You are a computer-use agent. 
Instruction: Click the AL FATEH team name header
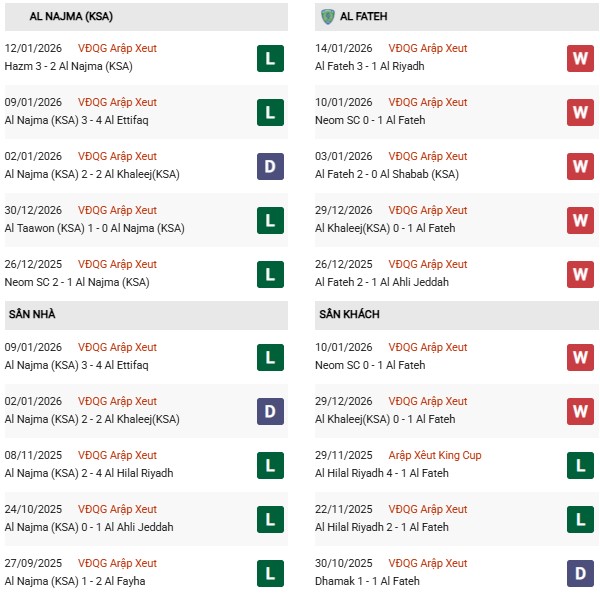pyautogui.click(x=364, y=17)
